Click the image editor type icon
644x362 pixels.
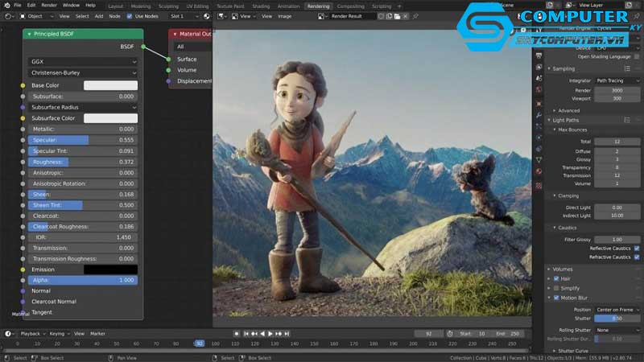click(x=222, y=16)
